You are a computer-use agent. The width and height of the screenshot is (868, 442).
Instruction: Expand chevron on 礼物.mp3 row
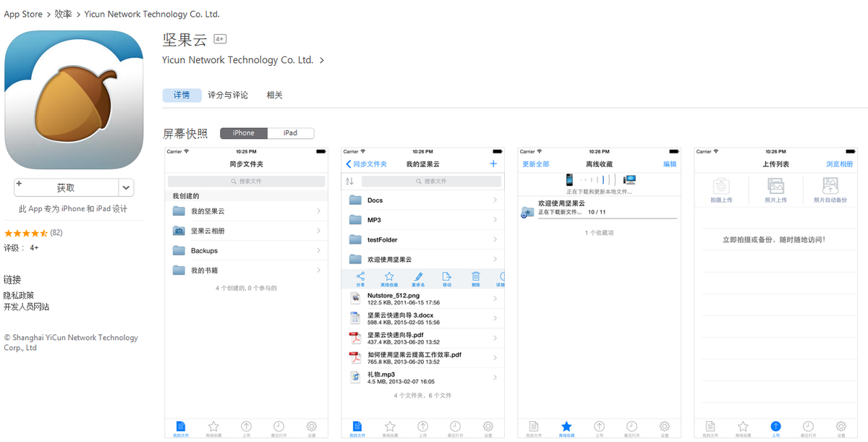pos(495,377)
